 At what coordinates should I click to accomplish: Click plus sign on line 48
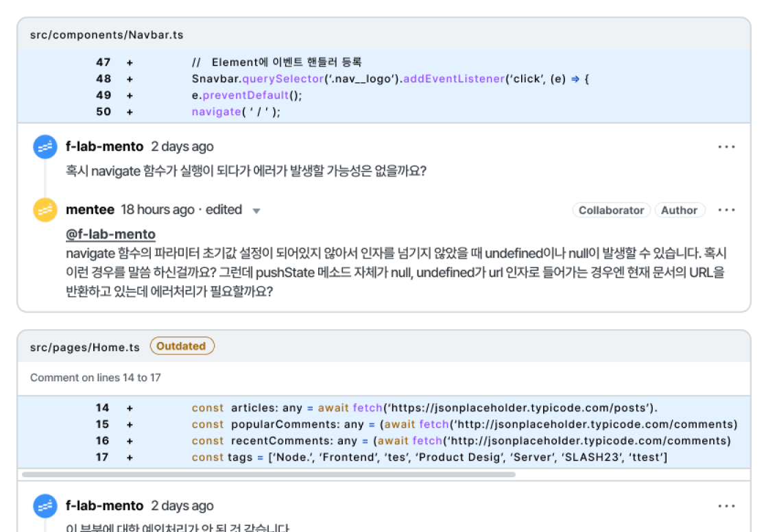[x=130, y=79]
